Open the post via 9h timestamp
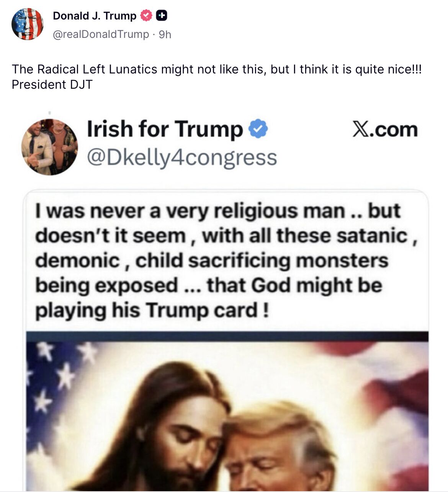This screenshot has height=492, width=448. click(x=165, y=34)
